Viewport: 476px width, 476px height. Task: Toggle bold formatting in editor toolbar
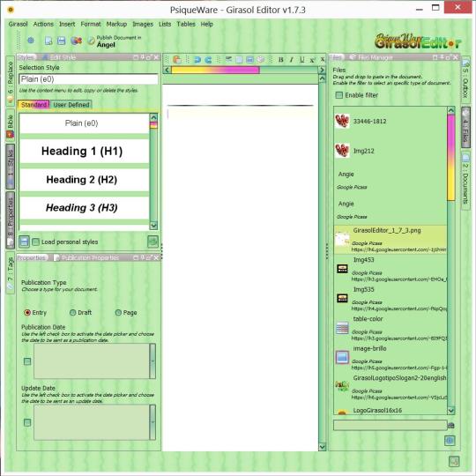281,60
